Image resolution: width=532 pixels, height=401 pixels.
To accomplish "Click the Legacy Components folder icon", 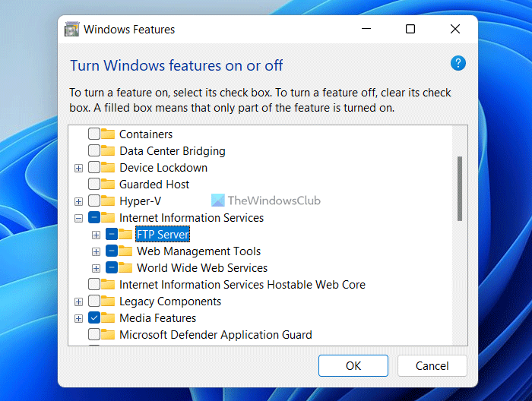I will [x=108, y=301].
